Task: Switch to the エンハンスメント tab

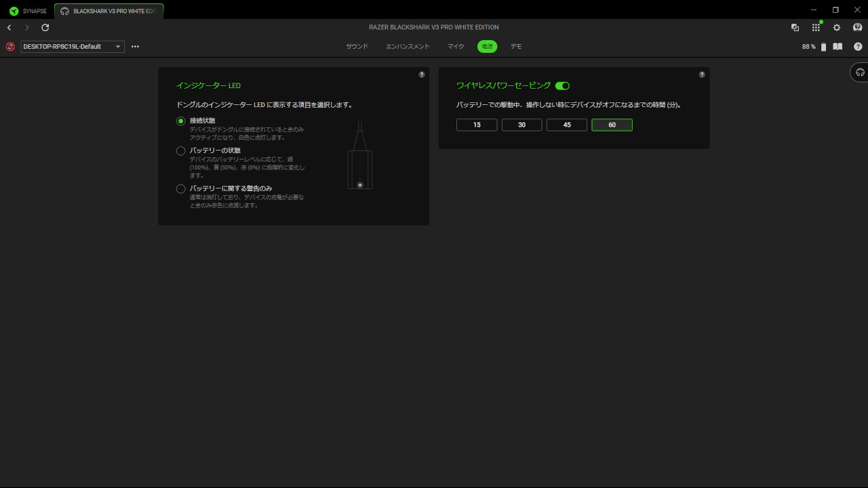Action: click(x=408, y=47)
